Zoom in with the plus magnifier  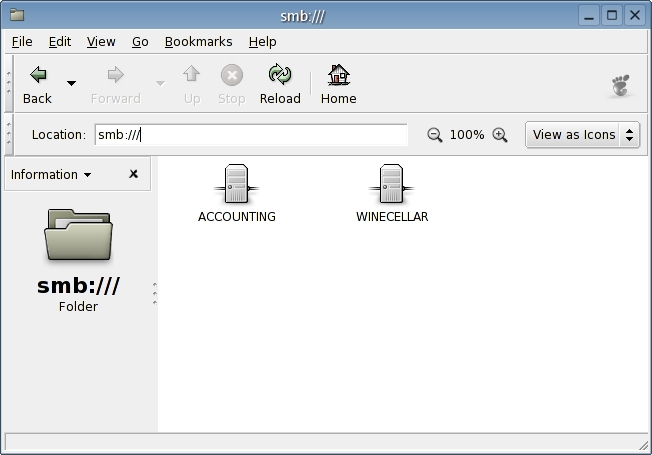pyautogui.click(x=500, y=135)
